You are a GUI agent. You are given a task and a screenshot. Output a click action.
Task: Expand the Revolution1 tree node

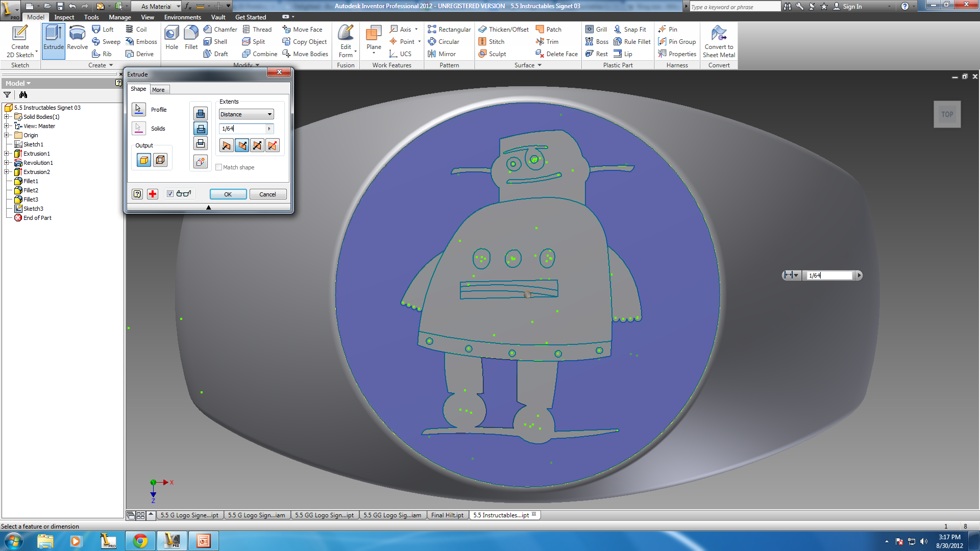pyautogui.click(x=7, y=163)
